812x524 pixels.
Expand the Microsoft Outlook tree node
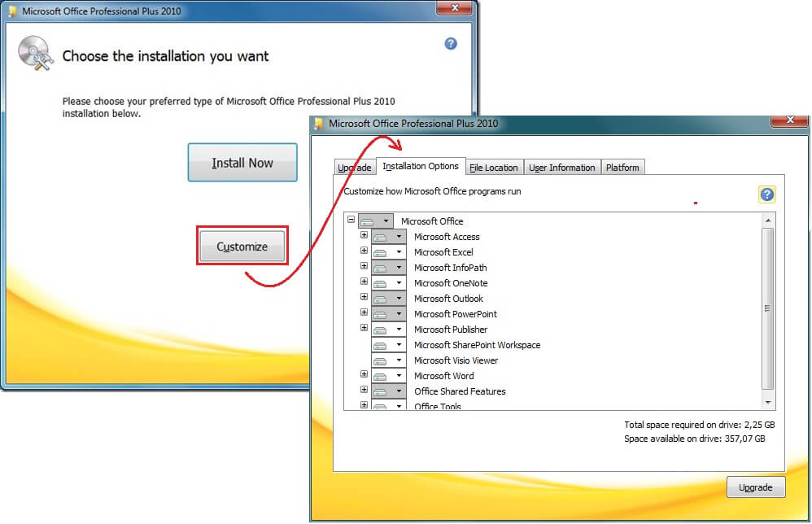pyautogui.click(x=364, y=297)
